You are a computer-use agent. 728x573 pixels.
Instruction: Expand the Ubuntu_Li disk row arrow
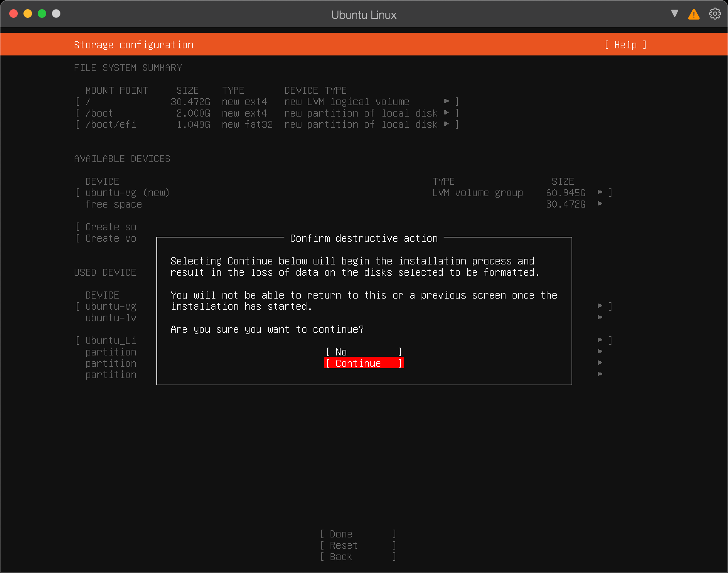pos(600,340)
